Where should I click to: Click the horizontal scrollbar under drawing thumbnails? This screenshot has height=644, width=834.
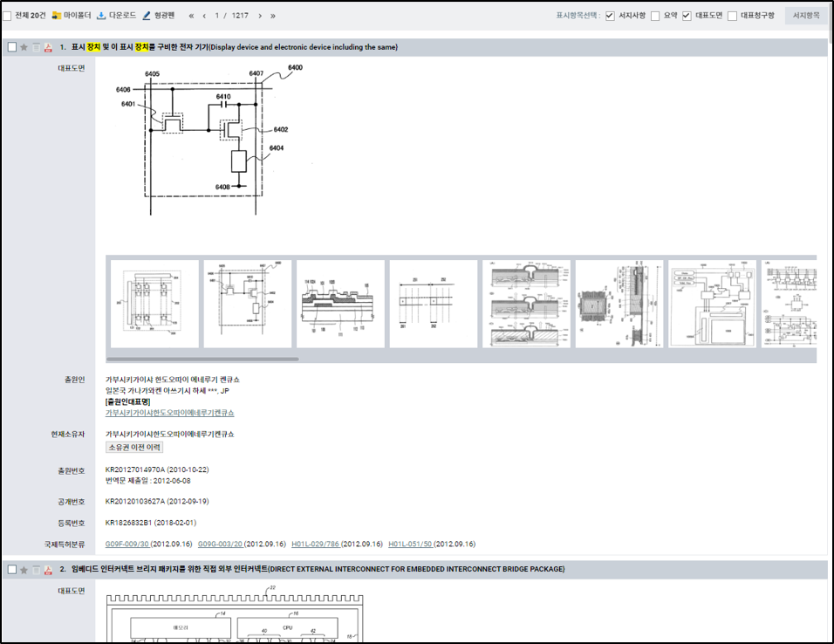click(x=202, y=359)
